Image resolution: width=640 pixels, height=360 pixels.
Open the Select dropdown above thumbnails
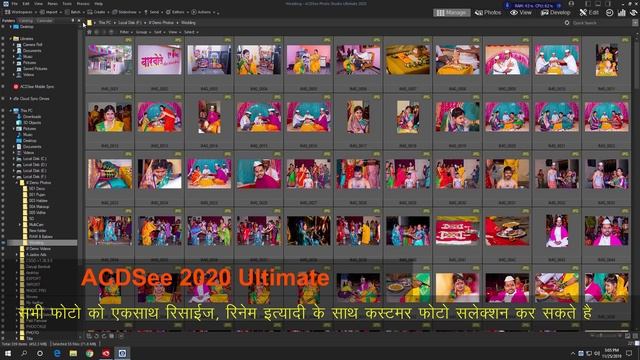[191, 32]
